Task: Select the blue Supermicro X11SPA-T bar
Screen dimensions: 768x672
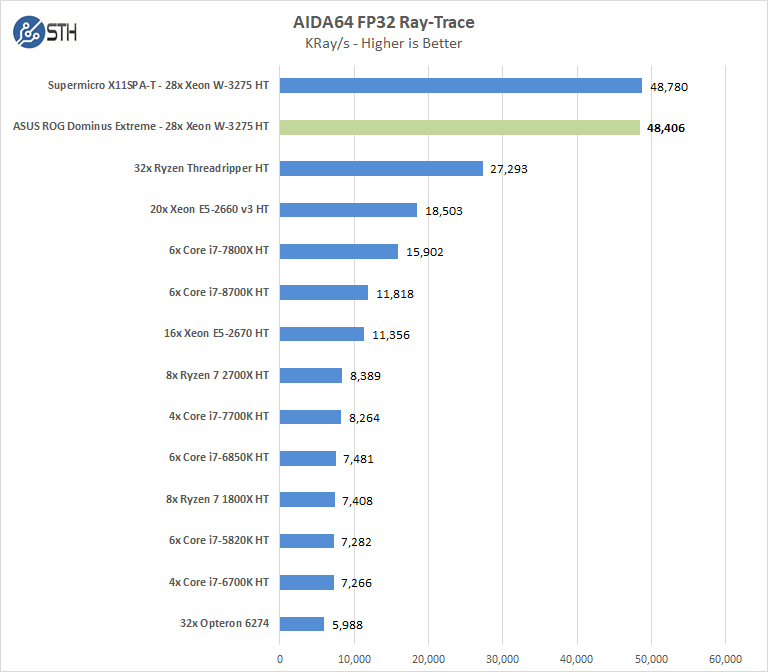Action: (461, 85)
